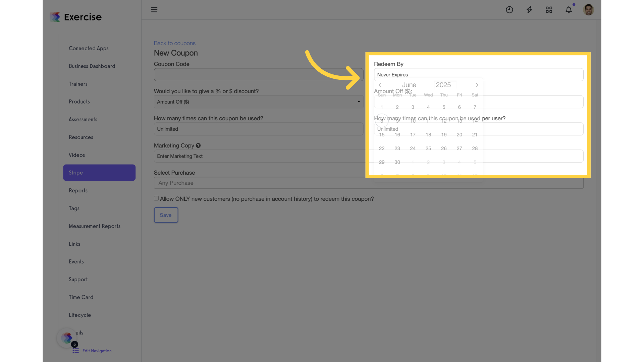Click the Redeem By Never Expires field
The width and height of the screenshot is (644, 362).
click(479, 74)
